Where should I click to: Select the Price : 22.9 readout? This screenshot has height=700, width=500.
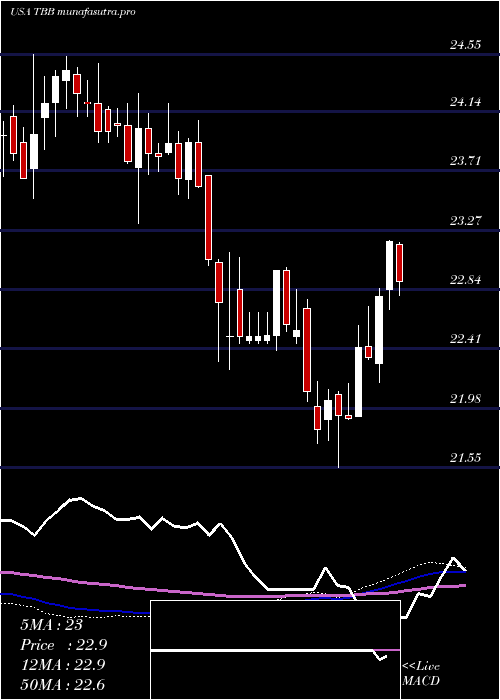point(63,645)
